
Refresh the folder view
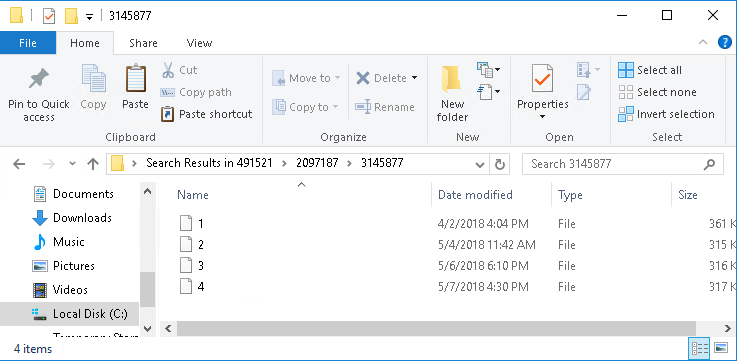pyautogui.click(x=500, y=164)
